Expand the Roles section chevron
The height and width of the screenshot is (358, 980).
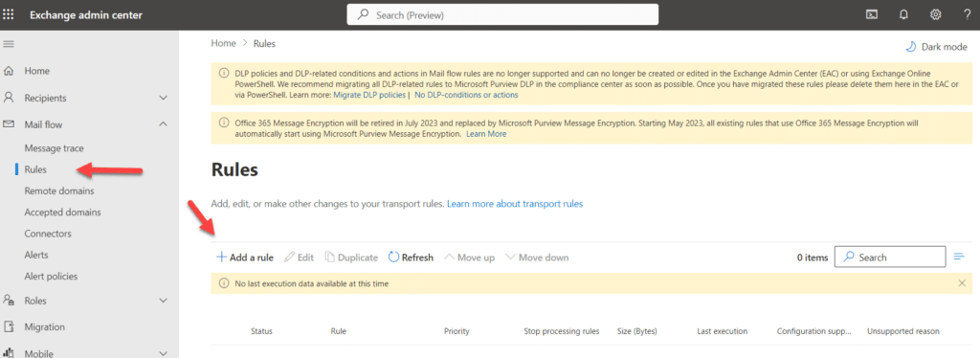pyautogui.click(x=163, y=301)
